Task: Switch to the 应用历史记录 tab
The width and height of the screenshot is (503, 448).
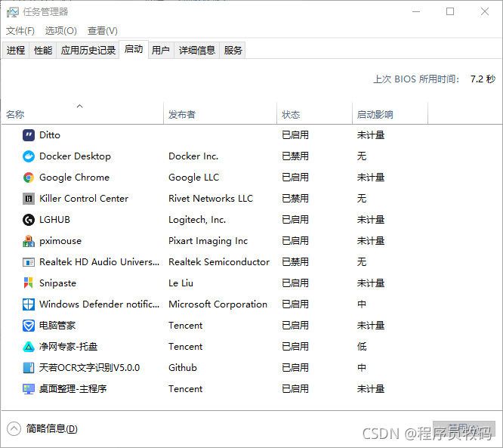Action: 88,50
